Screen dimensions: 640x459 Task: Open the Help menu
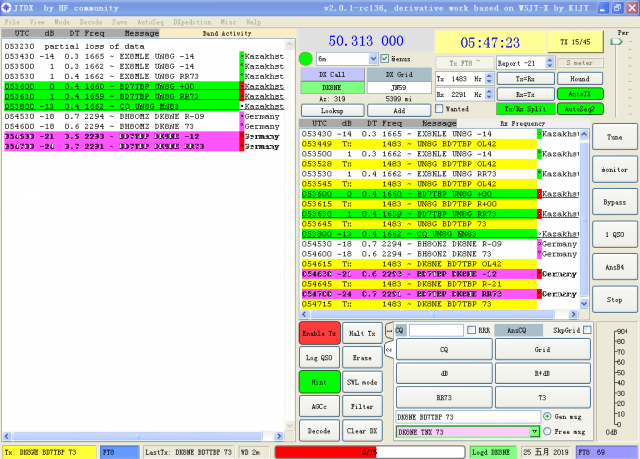pyautogui.click(x=253, y=22)
